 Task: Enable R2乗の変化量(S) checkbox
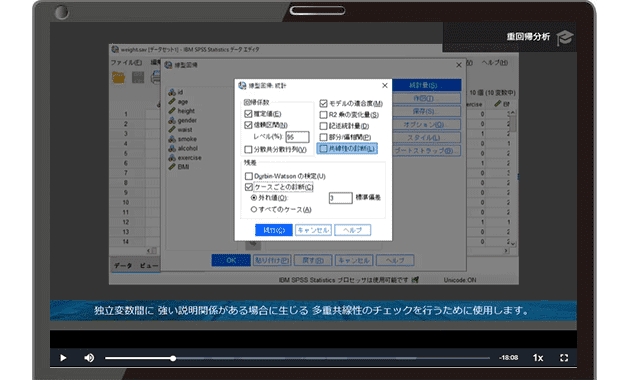click(323, 115)
